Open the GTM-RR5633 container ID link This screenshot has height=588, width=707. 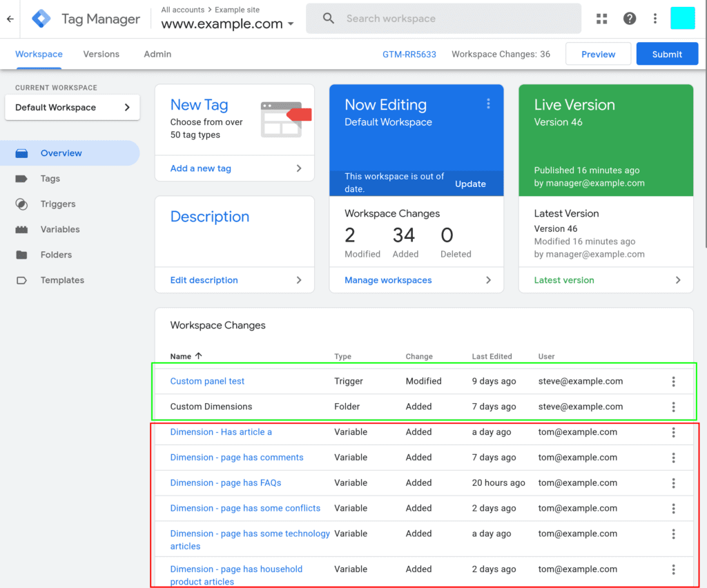point(409,55)
